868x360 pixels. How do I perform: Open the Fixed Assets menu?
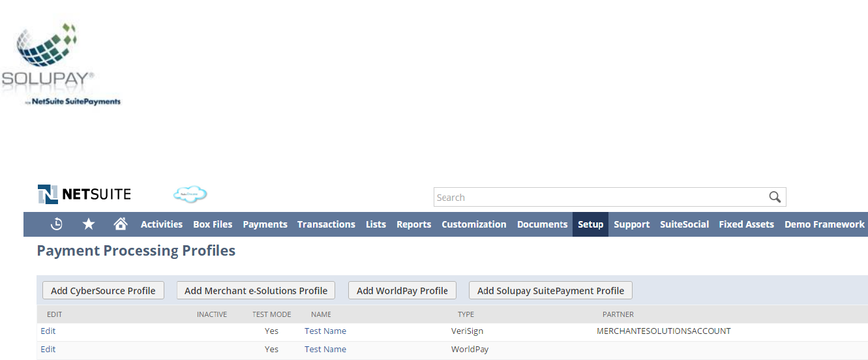[746, 224]
